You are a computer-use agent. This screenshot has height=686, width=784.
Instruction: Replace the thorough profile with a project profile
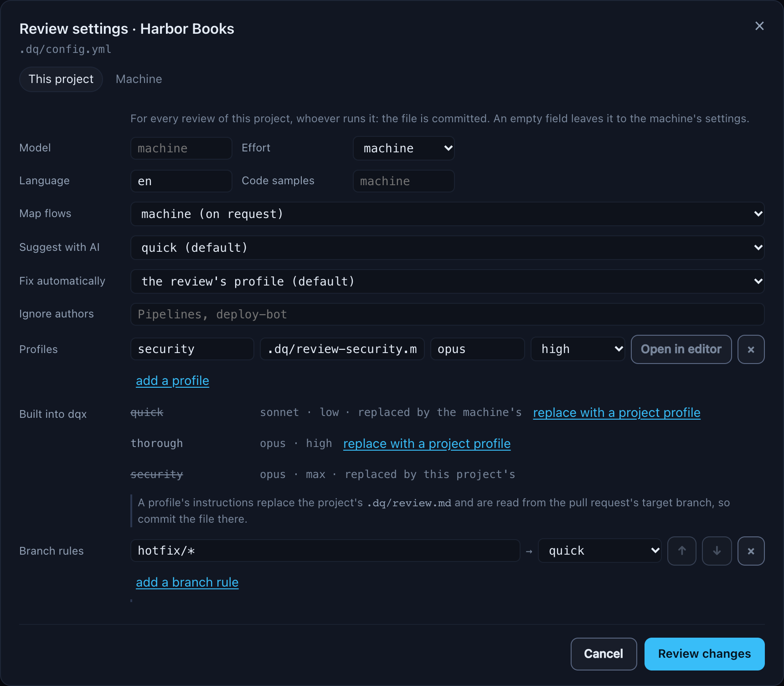coord(427,444)
